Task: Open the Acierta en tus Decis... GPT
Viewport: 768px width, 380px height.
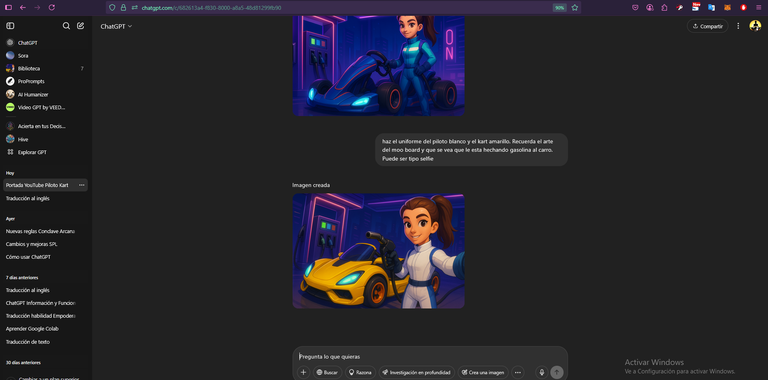Action: tap(45, 126)
